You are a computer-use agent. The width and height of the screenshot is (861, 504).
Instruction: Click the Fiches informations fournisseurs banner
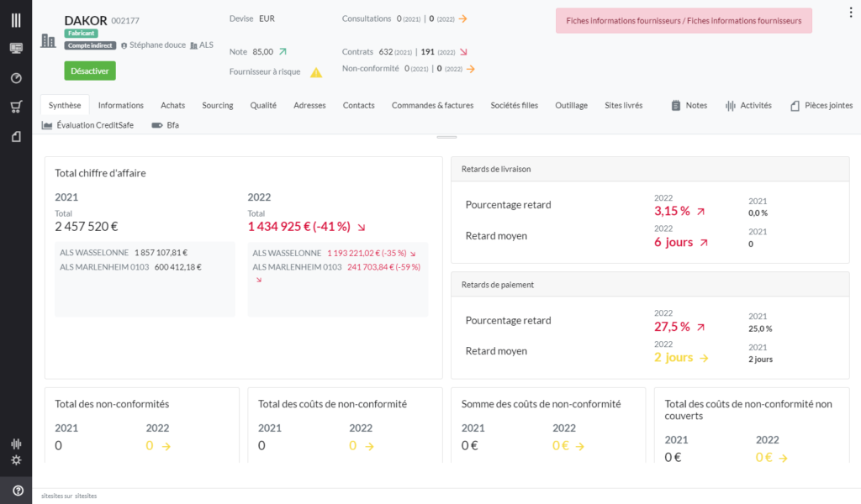click(x=684, y=20)
